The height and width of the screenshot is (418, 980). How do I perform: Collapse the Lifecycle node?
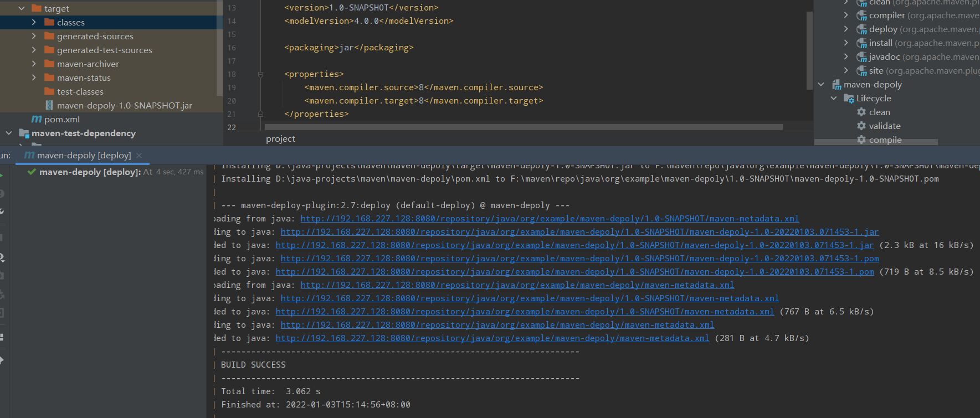tap(834, 99)
